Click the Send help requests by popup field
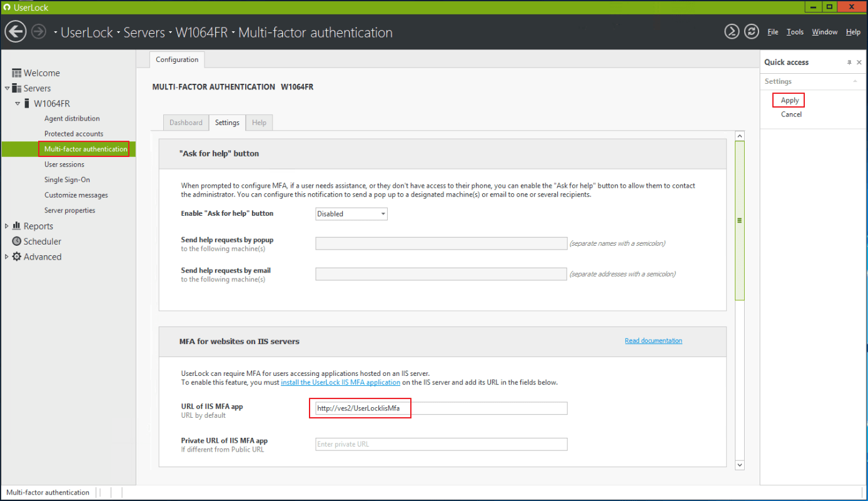868x501 pixels. (x=442, y=243)
